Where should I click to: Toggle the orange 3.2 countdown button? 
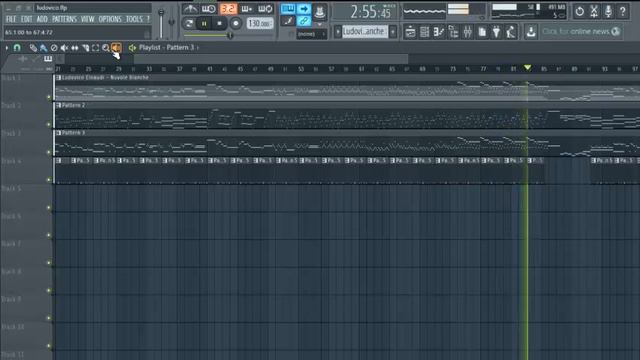[228, 9]
